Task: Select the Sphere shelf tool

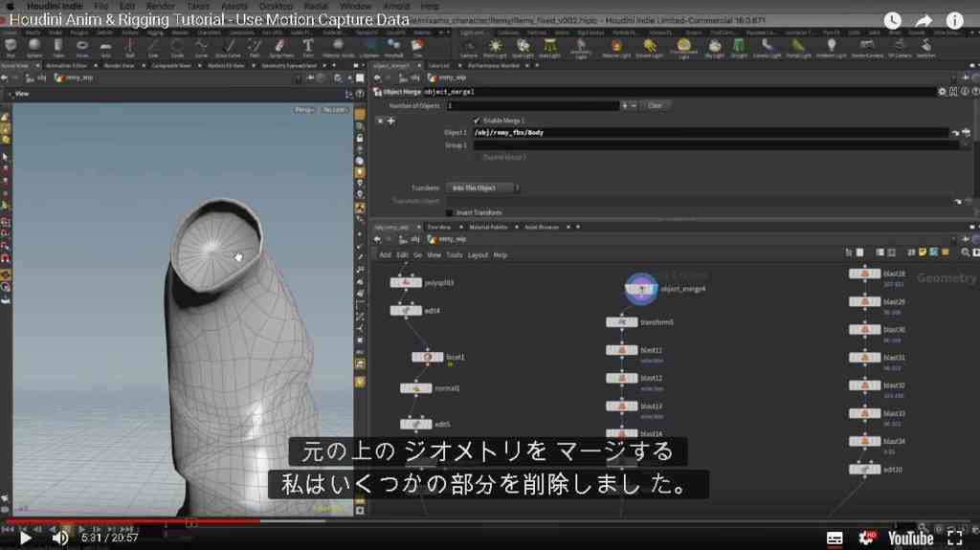Action: click(x=34, y=47)
